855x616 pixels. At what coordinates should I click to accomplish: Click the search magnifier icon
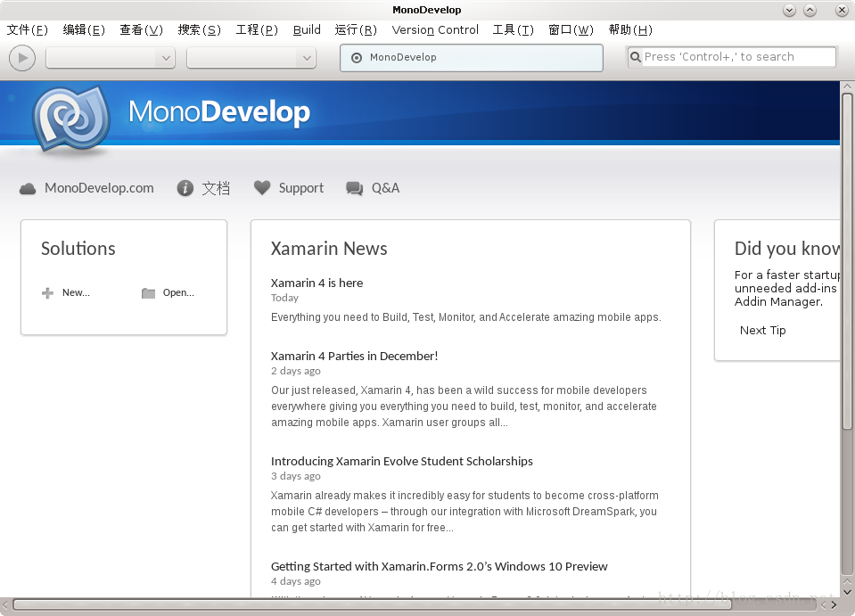coord(636,57)
